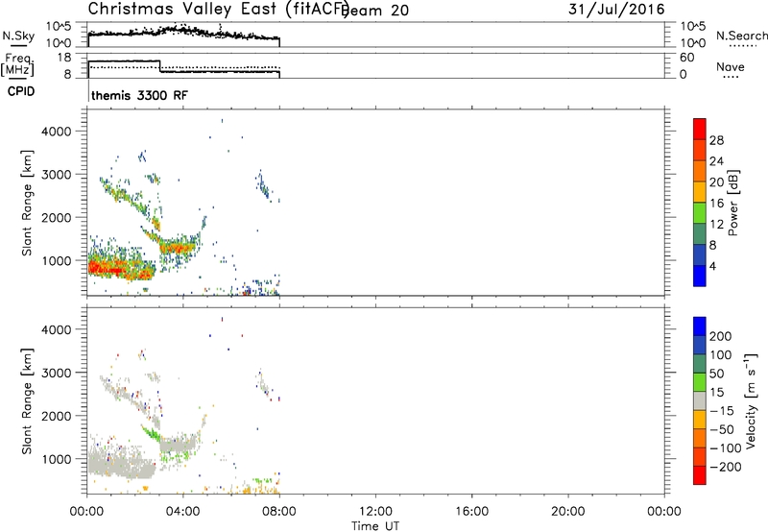Viewport: 768px width, 532px height.
Task: Click the 'Nave' legend label
Action: (x=731, y=66)
